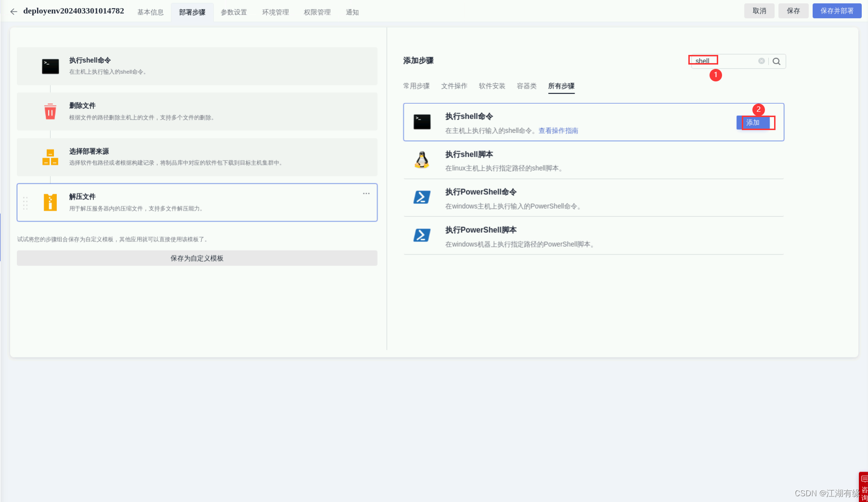Viewport: 868px width, 502px height.
Task: Click the 保存 button
Action: (x=793, y=11)
